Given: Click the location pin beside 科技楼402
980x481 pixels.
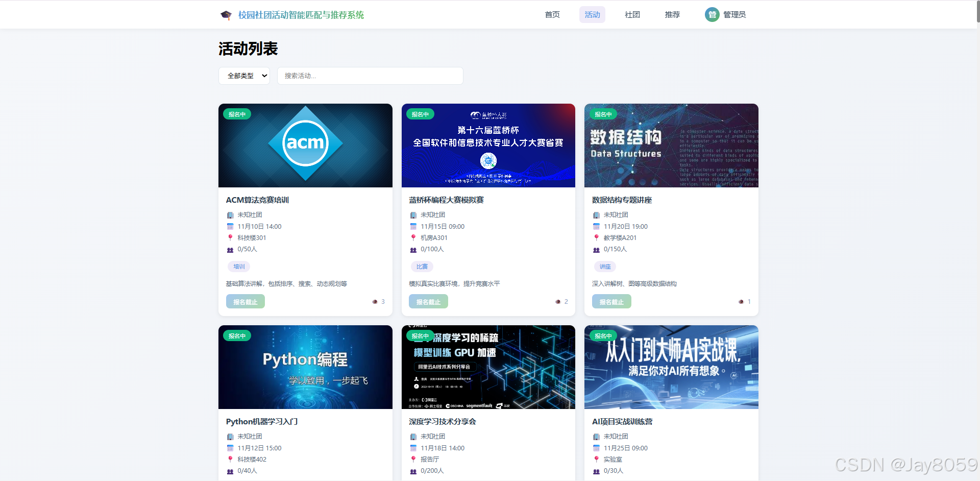Looking at the screenshot, I should coord(230,460).
